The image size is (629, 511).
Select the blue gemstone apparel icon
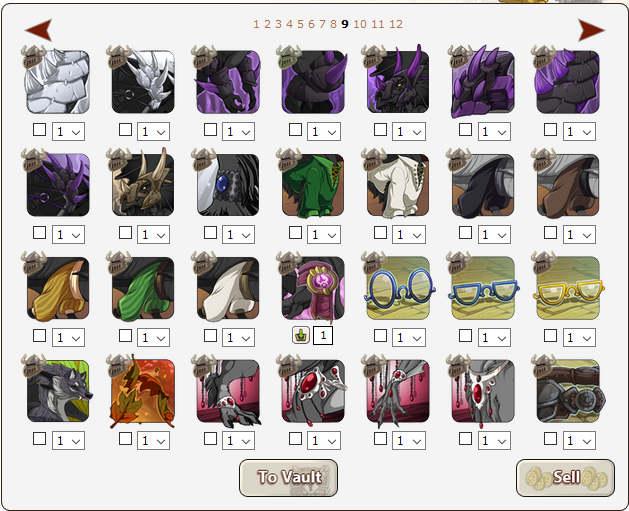pos(228,185)
